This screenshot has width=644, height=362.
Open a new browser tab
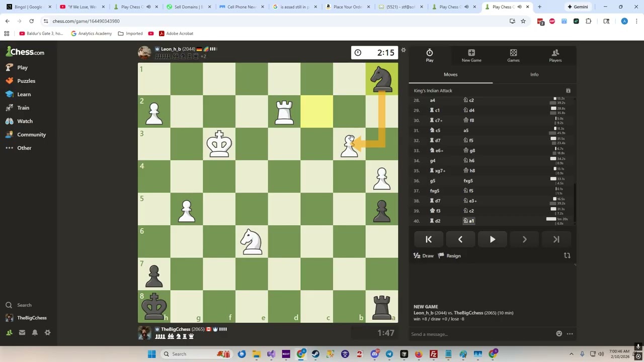click(539, 7)
